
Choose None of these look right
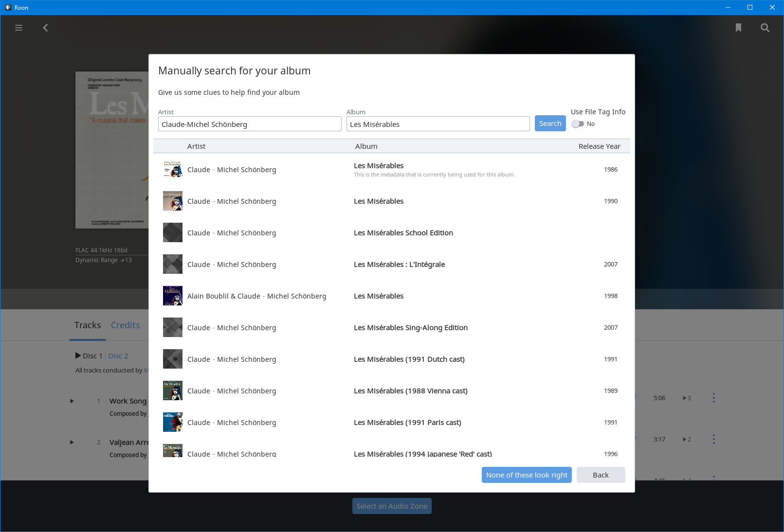(x=527, y=475)
